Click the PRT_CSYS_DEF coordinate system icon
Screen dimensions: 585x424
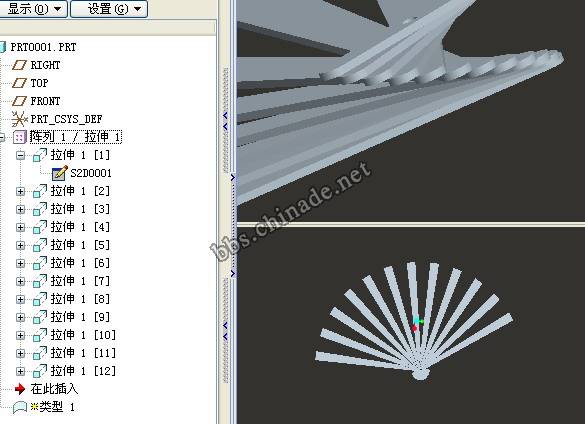point(19,119)
